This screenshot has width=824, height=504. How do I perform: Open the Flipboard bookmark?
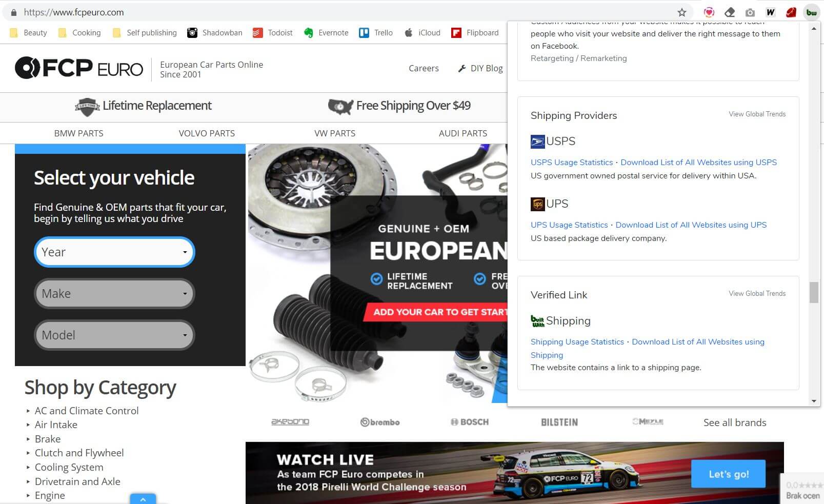point(475,33)
